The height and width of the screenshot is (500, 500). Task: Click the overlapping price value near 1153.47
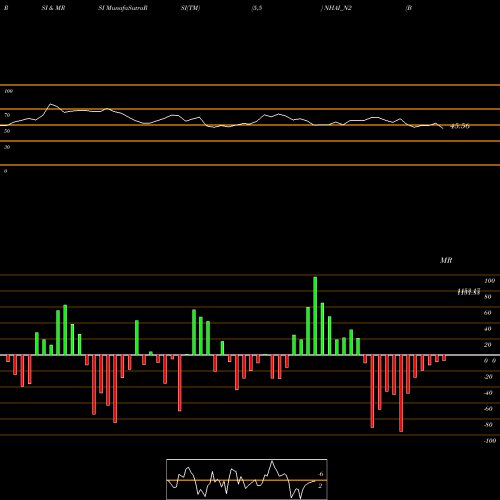[x=469, y=292]
